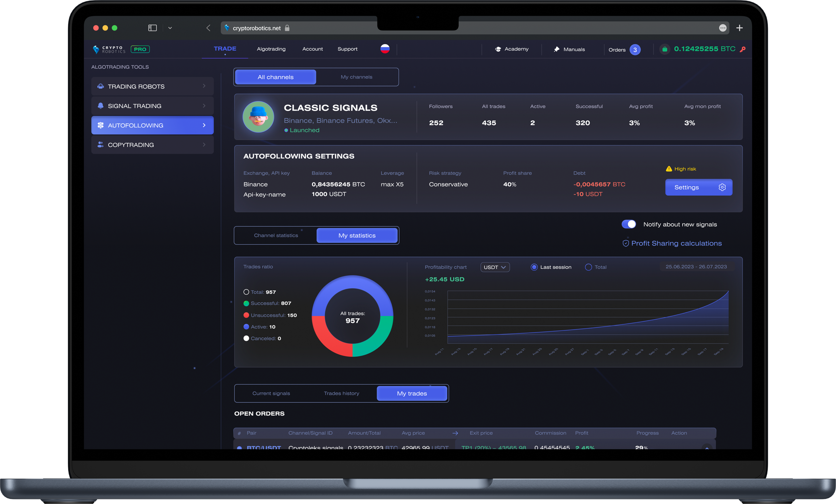Open the Support menu
836x504 pixels.
point(347,49)
